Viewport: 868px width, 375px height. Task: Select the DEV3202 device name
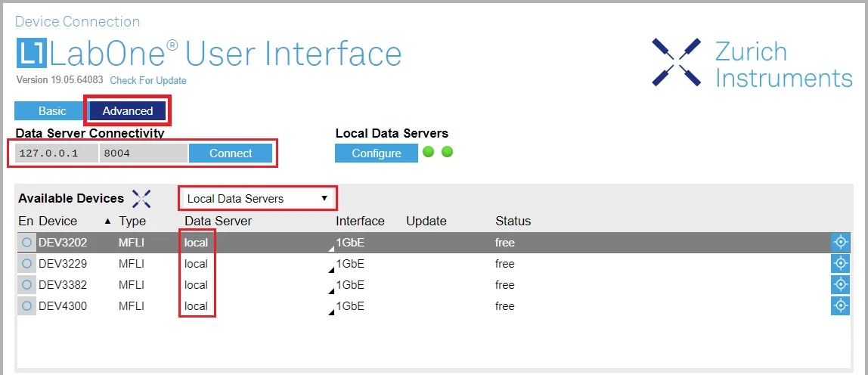tap(63, 243)
